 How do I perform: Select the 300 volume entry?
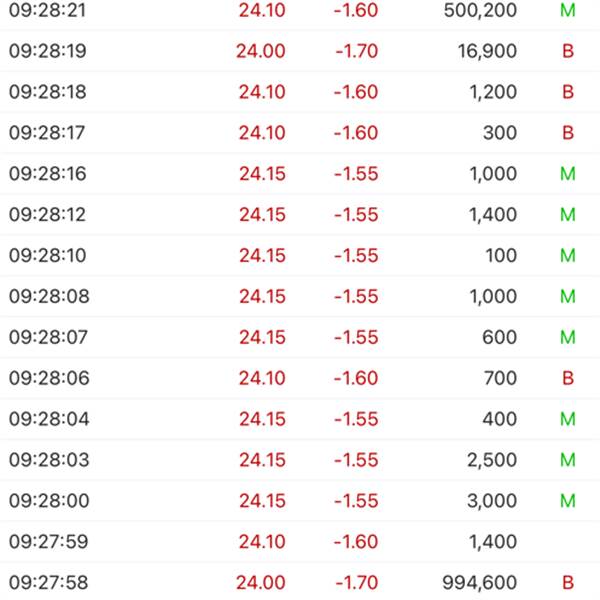(500, 133)
